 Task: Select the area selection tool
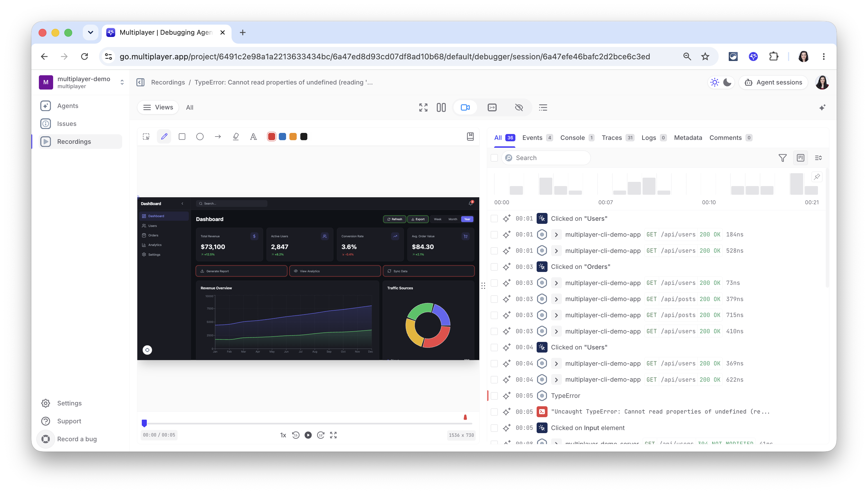click(x=146, y=137)
